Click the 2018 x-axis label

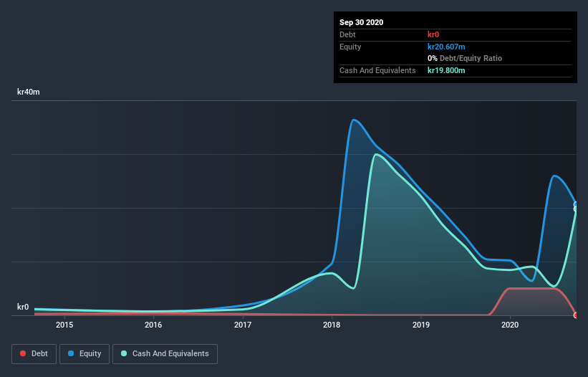(332, 325)
